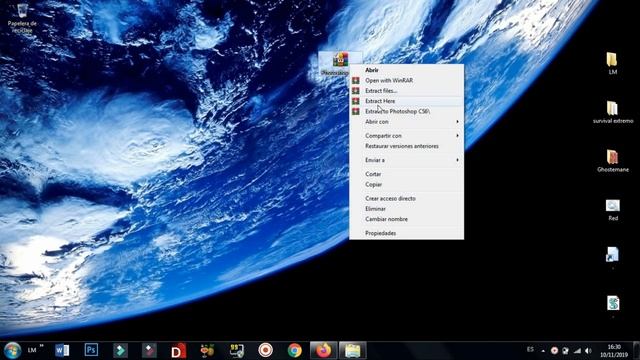
Task: Click the Windows Start orb
Action: [12, 350]
